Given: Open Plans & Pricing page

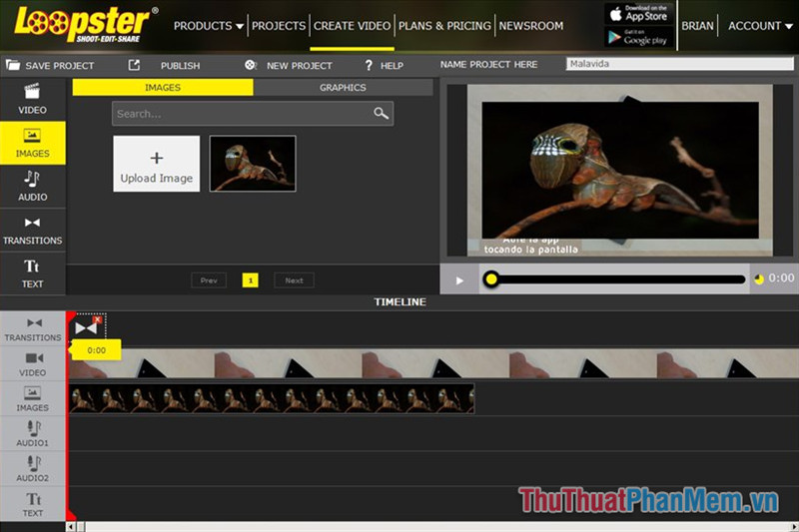Looking at the screenshot, I should (444, 26).
